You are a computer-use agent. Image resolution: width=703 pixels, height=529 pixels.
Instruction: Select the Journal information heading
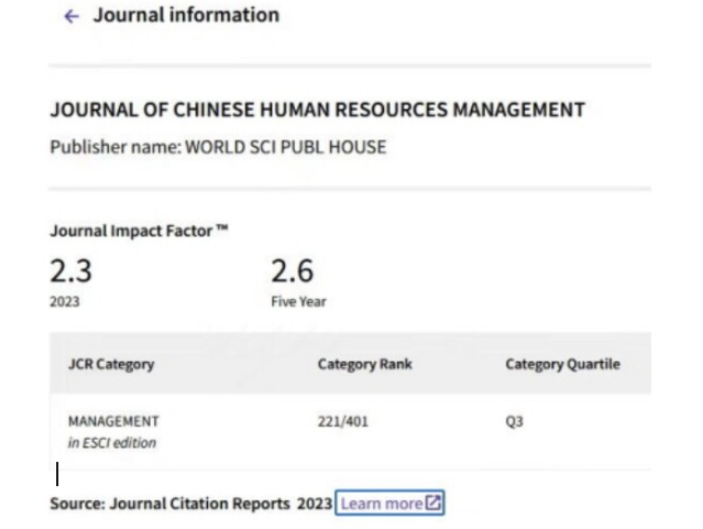(186, 15)
